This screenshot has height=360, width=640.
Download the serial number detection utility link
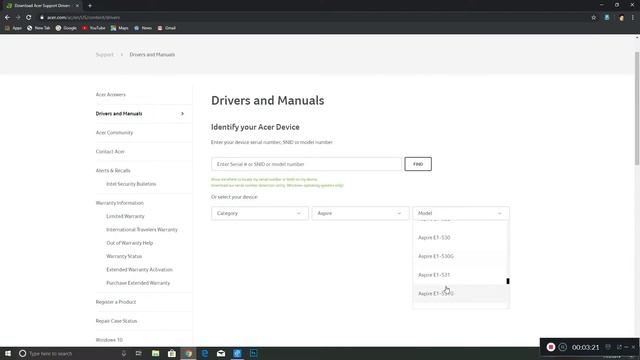coord(277,185)
